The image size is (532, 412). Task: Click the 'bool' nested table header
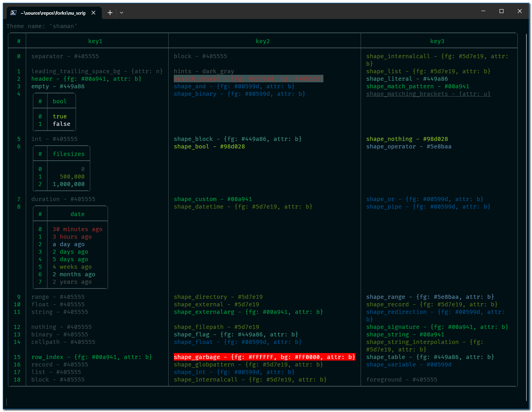tap(60, 101)
